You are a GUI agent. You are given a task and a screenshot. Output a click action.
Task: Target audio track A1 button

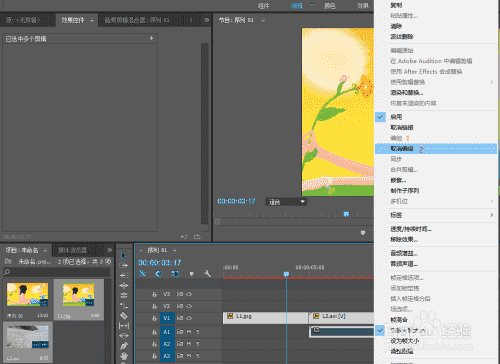tap(166, 332)
